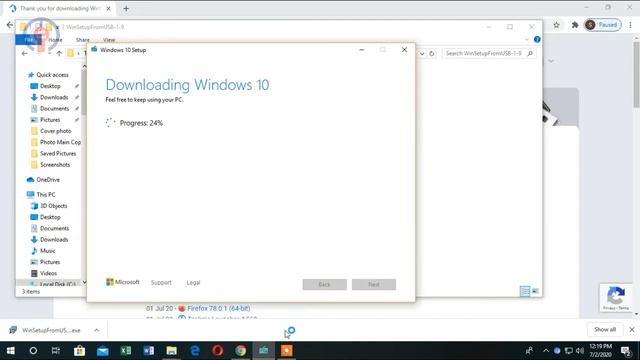
Task: Show hidden system tray icons
Action: click(546, 351)
